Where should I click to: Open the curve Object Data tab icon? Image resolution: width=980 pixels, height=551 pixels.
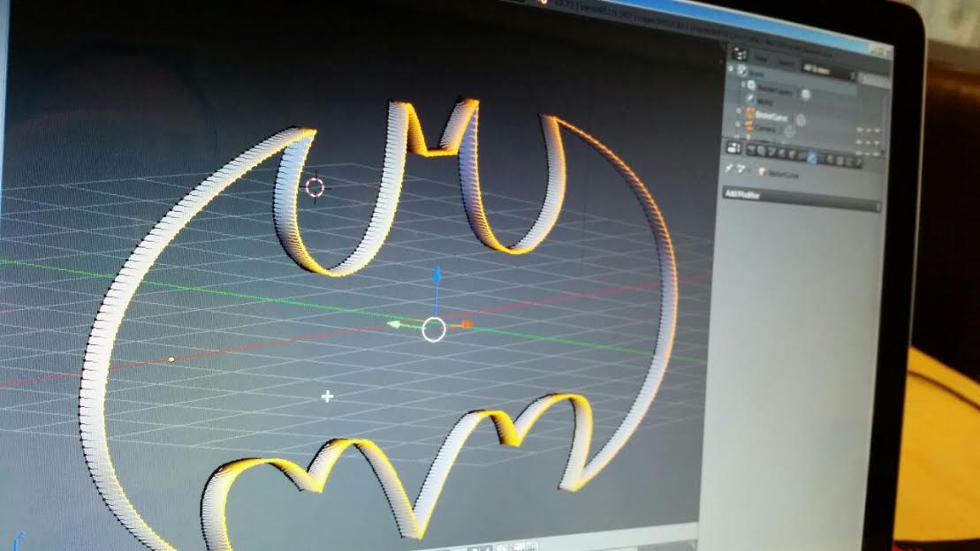click(x=821, y=159)
